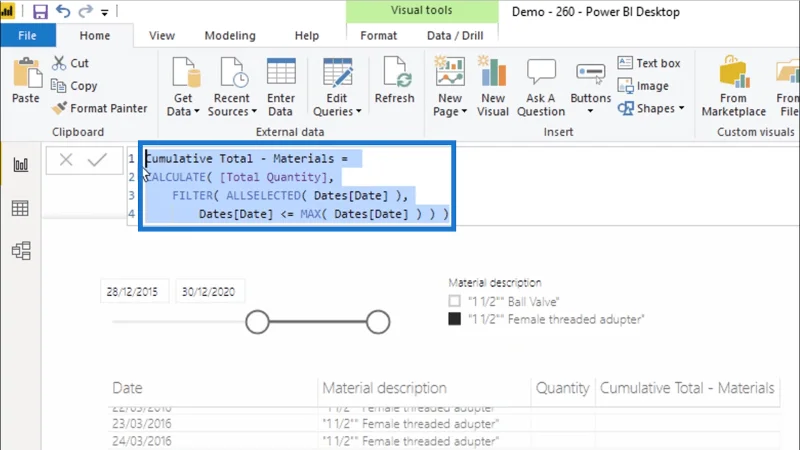The width and height of the screenshot is (800, 450).
Task: Click the Buttons insert icon
Action: (x=590, y=74)
